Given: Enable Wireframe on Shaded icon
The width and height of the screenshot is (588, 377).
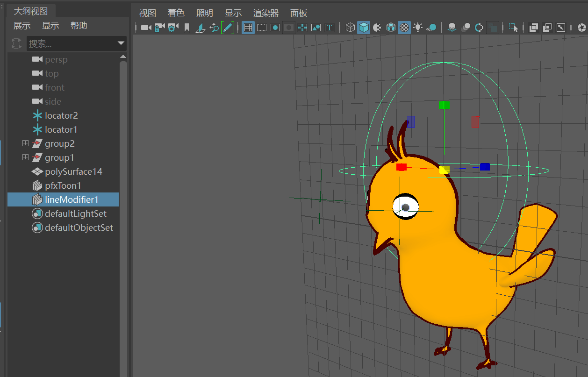Looking at the screenshot, I should pos(391,28).
